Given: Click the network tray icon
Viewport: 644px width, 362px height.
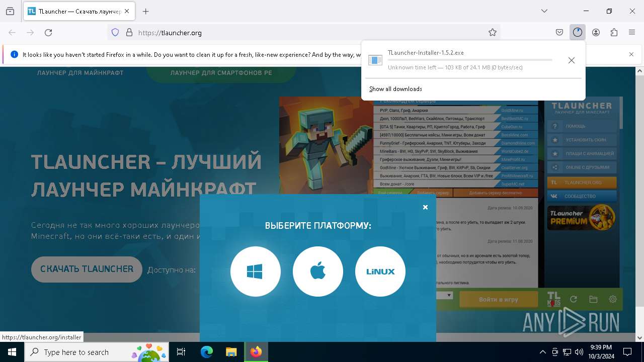Looking at the screenshot, I should pos(567,352).
